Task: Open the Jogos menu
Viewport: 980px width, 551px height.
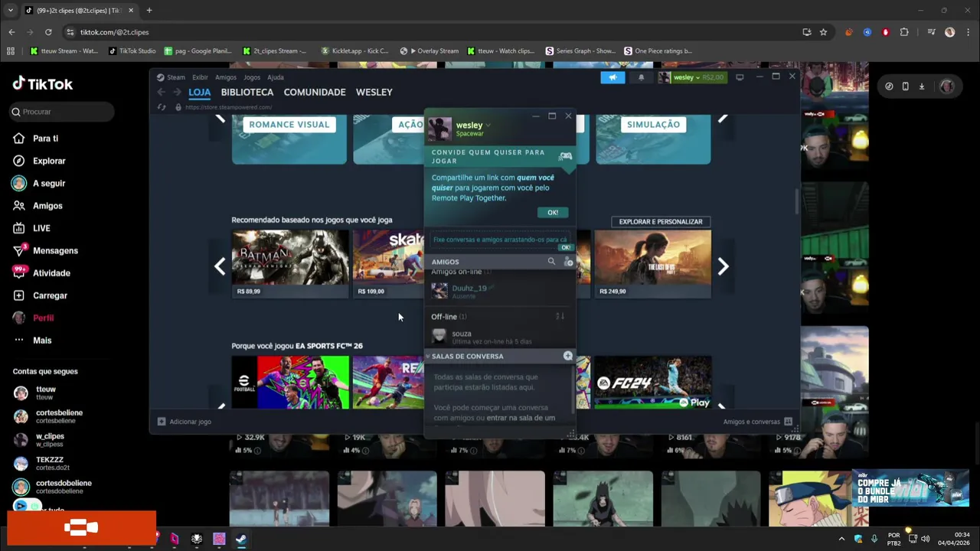Action: click(252, 77)
